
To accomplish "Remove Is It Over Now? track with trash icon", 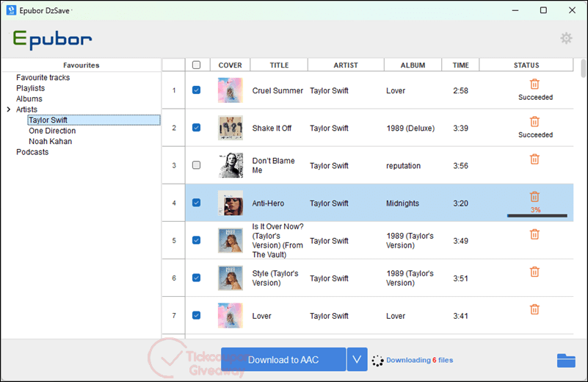I will click(x=534, y=234).
